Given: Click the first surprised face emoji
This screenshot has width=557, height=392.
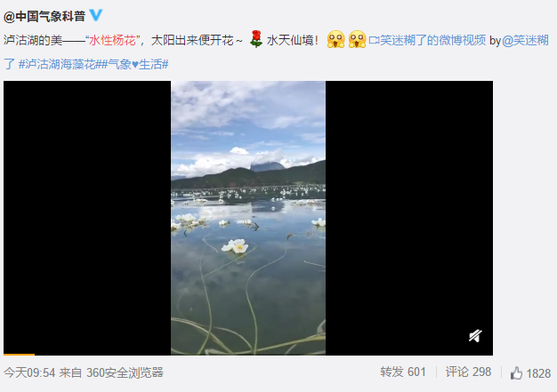Looking at the screenshot, I should 335,39.
